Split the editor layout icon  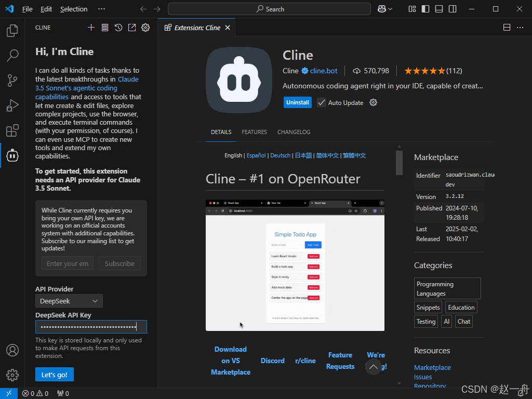tap(507, 28)
